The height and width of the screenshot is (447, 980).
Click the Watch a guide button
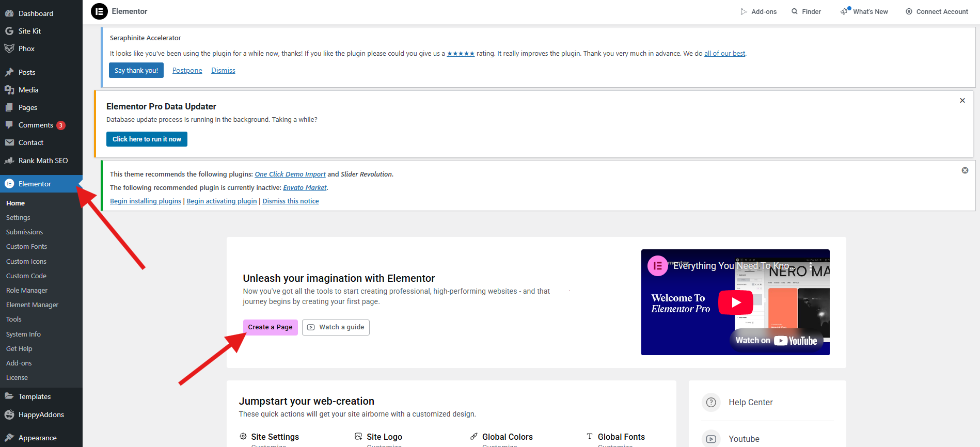click(x=336, y=327)
